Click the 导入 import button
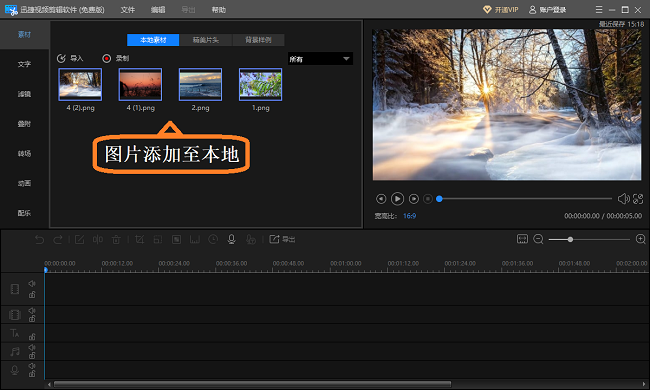Viewport: 650px width, 390px height. [70, 58]
